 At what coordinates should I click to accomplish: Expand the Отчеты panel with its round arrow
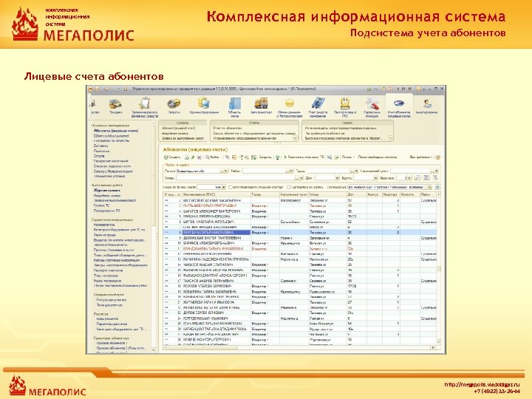click(295, 138)
